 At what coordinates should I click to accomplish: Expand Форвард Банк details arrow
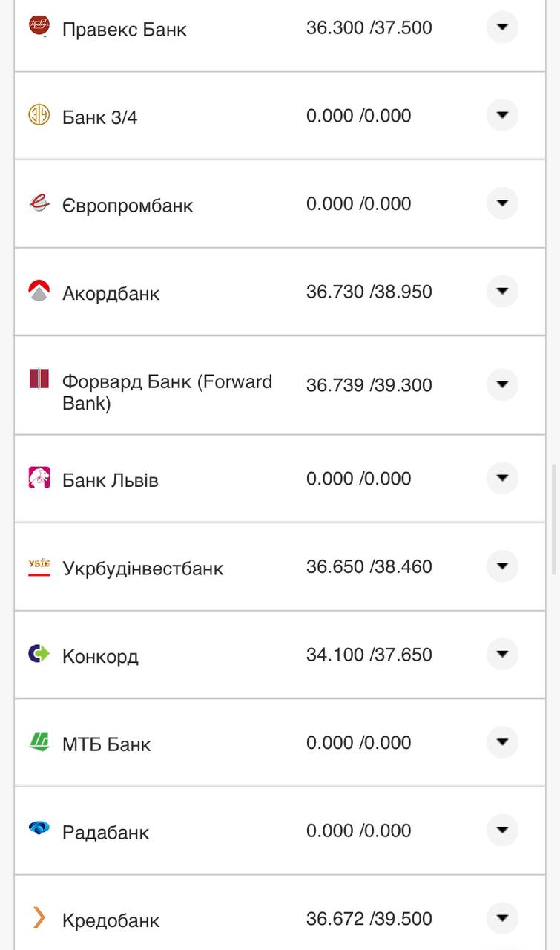[502, 384]
